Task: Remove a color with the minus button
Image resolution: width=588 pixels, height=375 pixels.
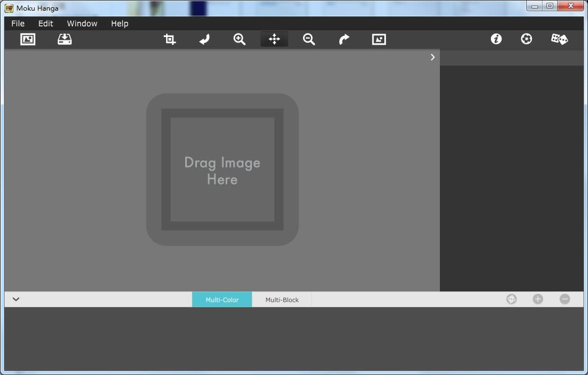Action: click(564, 299)
